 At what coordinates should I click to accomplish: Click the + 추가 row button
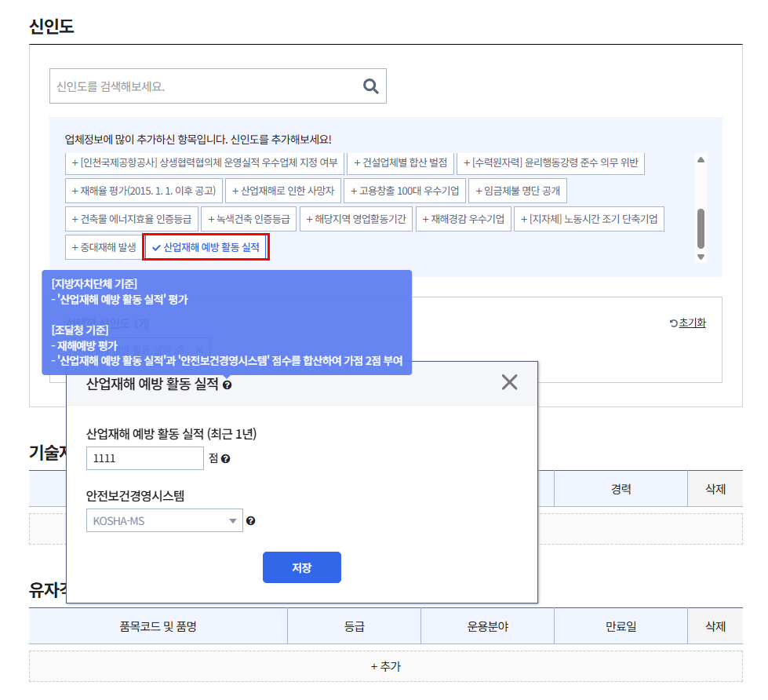pyautogui.click(x=386, y=666)
